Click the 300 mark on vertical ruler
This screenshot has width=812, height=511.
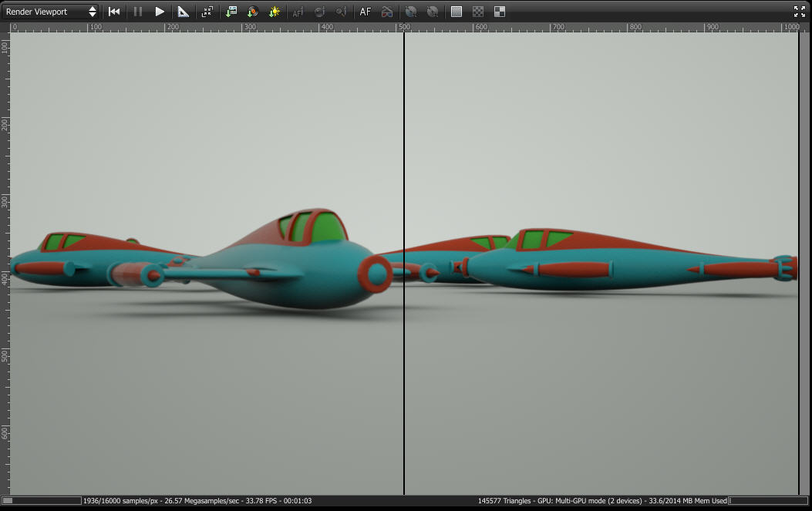[x=5, y=201]
